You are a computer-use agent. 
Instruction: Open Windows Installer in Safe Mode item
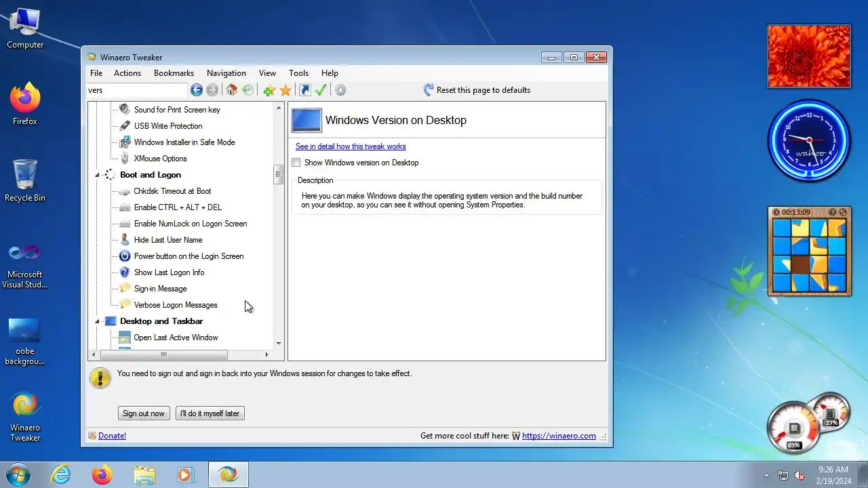[184, 142]
